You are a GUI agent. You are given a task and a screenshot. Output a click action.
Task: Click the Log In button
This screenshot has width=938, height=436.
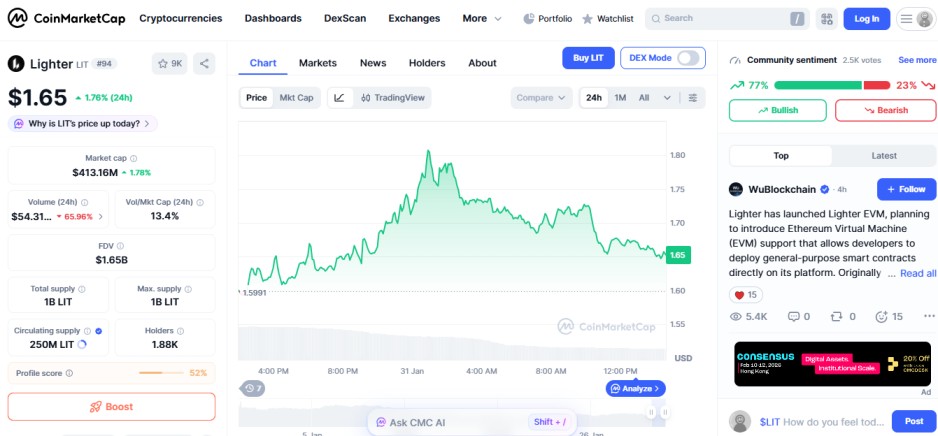pyautogui.click(x=867, y=19)
